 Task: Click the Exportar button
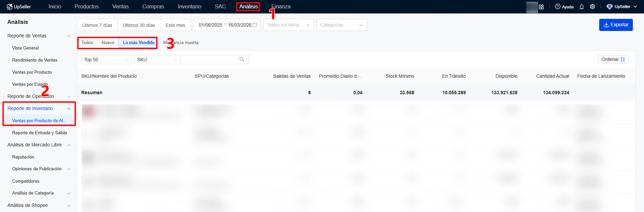click(x=616, y=25)
